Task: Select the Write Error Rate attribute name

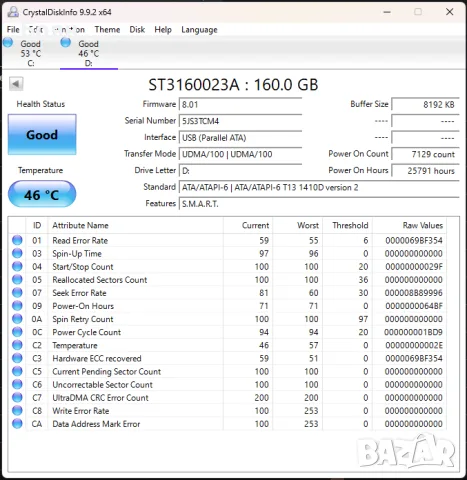Action: (x=81, y=411)
